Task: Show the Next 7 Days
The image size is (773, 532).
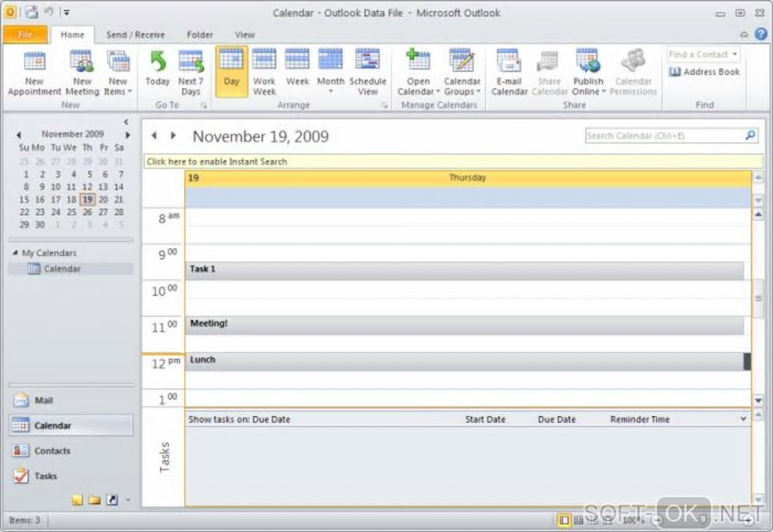Action: [191, 73]
